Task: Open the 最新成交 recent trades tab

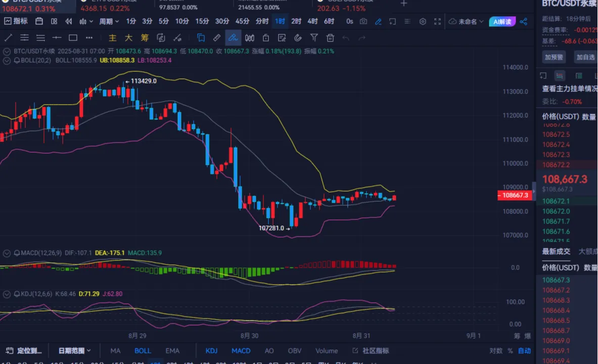Action: click(x=556, y=251)
